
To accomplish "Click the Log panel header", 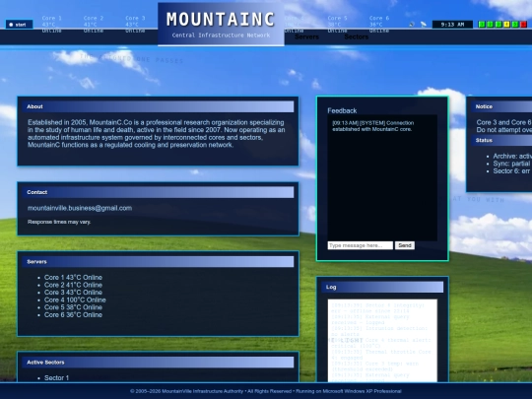I will click(382, 287).
